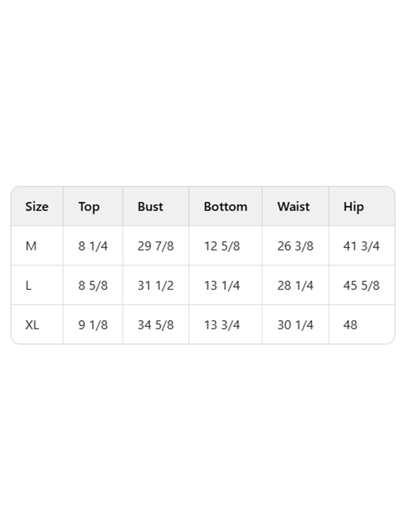Select the M size row label

pos(31,246)
